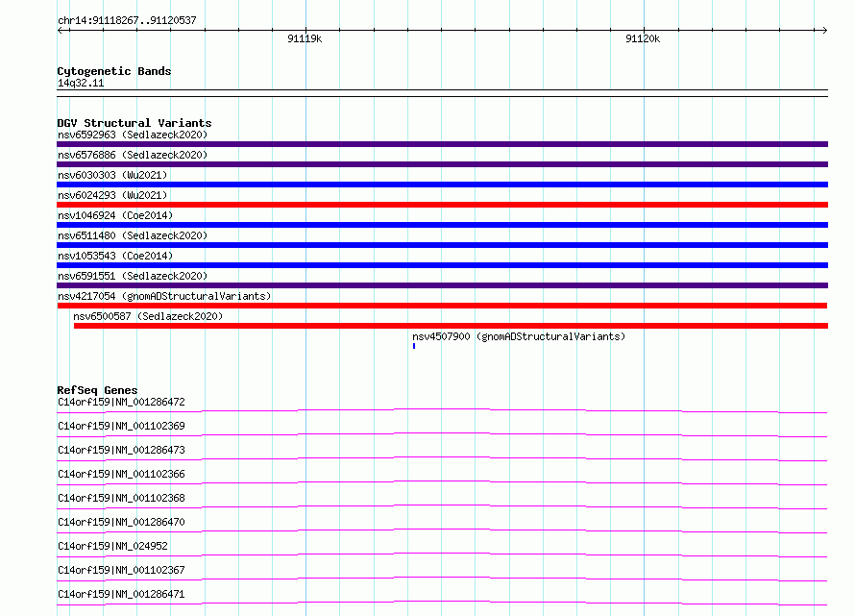Open the DGV Structural Variants track title

coord(134,123)
